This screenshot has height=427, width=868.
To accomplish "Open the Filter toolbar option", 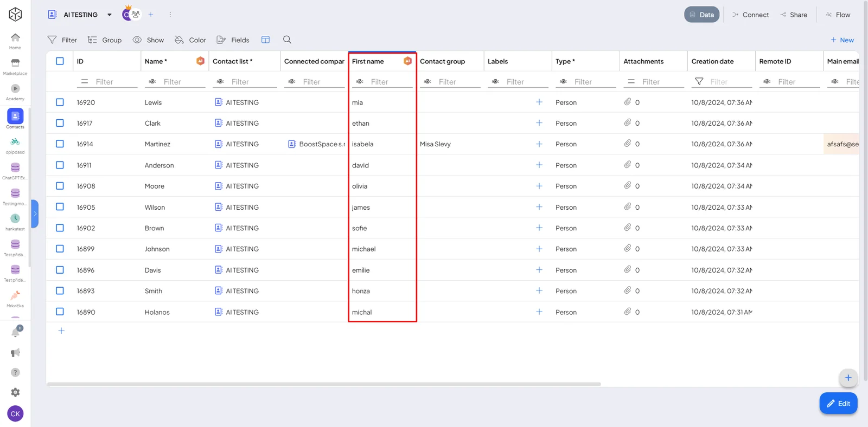I will (x=62, y=40).
